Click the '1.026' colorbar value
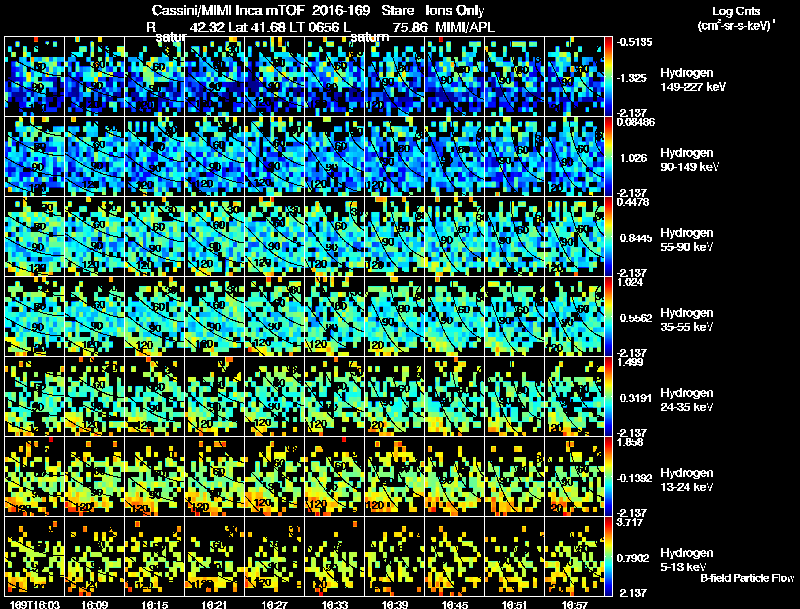Viewport: 800px width, 609px height. [634, 158]
